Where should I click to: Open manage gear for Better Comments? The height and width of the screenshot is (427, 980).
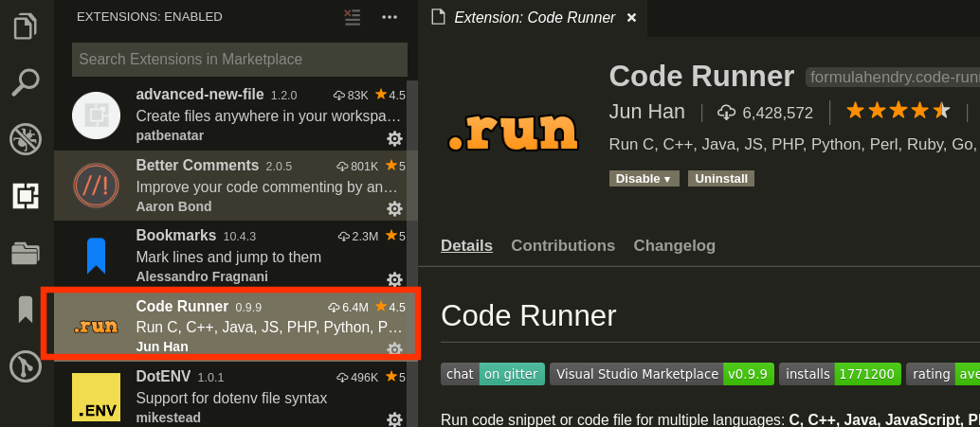point(394,208)
